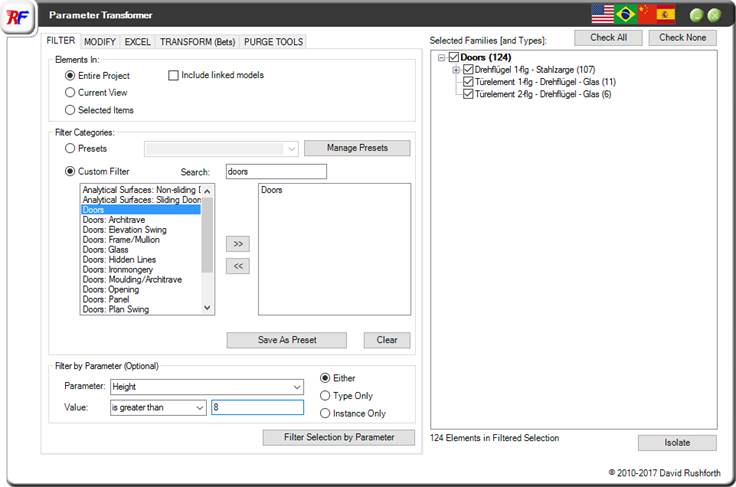Choose the Spanish flag language icon
736x487 pixels.
tap(666, 14)
